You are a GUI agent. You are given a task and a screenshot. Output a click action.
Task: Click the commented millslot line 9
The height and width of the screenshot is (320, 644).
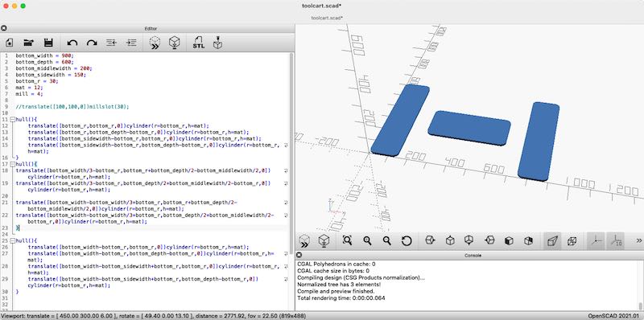click(72, 107)
